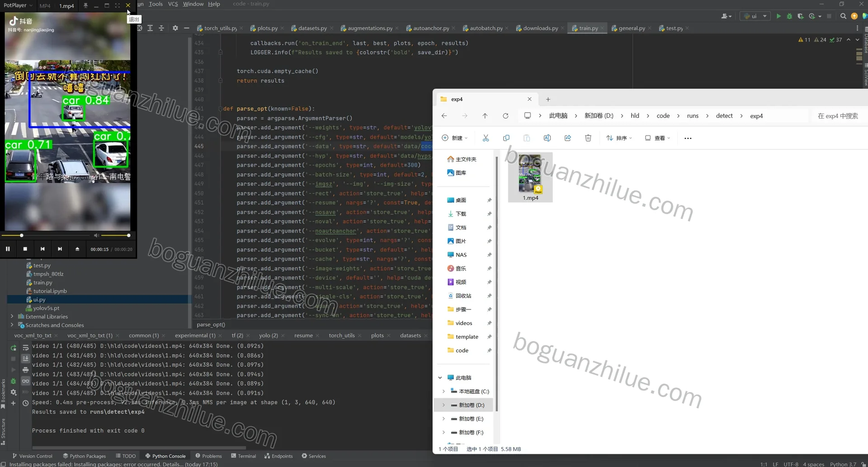This screenshot has width=868, height=467.
Task: Refresh the exp4 folder in Explorer
Action: click(505, 116)
